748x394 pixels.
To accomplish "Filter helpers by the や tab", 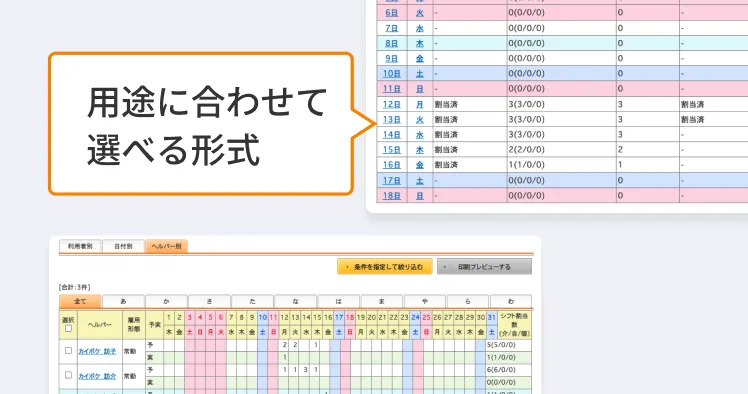I will 425,301.
